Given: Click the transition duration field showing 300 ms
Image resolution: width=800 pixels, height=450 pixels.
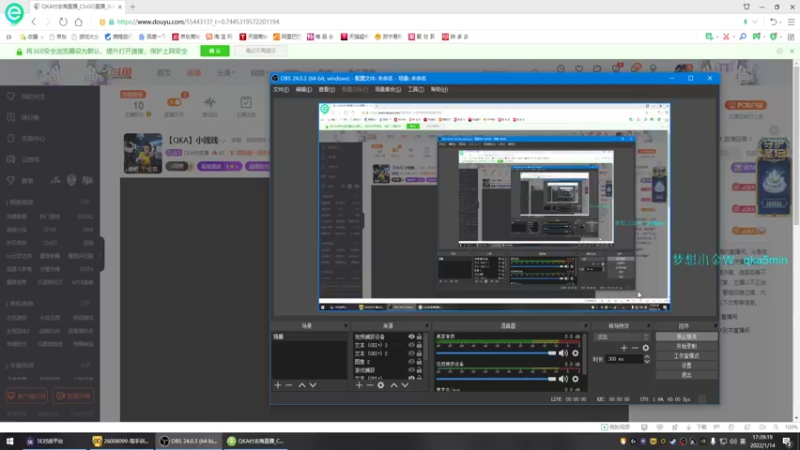Looking at the screenshot, I should (624, 359).
